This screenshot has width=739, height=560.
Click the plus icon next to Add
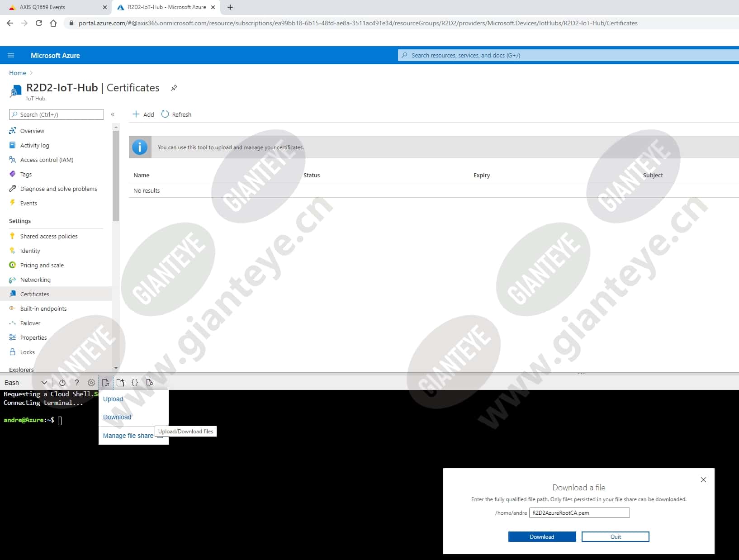(136, 114)
